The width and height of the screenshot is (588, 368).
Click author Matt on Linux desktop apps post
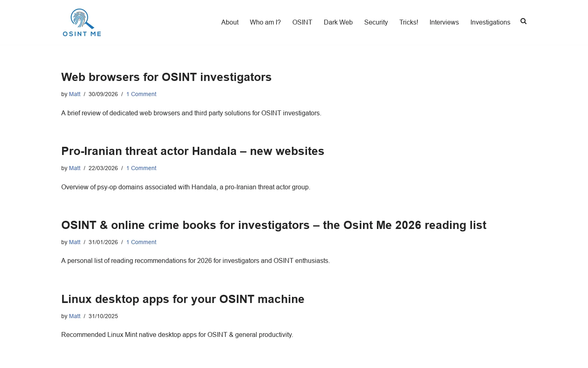pyautogui.click(x=75, y=316)
